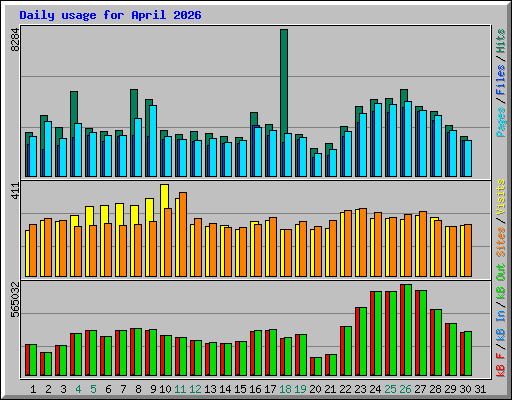Select day 27 on the date axis
The width and height of the screenshot is (512, 400).
pyautogui.click(x=420, y=389)
